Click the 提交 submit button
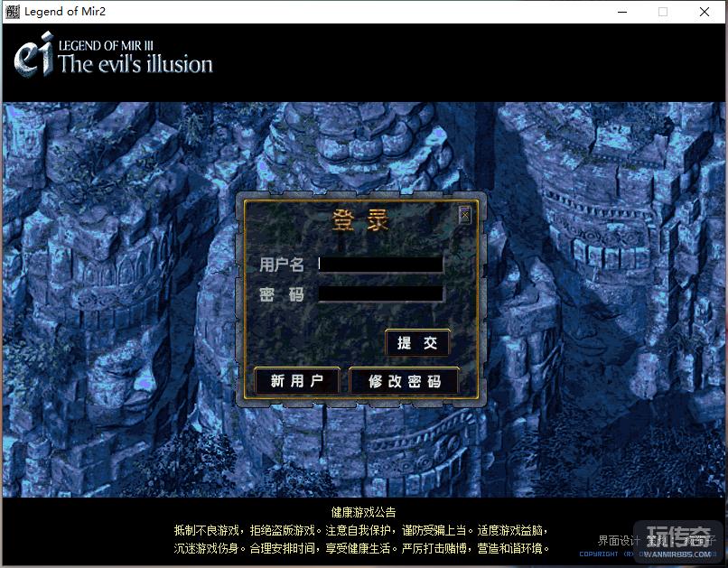 [416, 343]
